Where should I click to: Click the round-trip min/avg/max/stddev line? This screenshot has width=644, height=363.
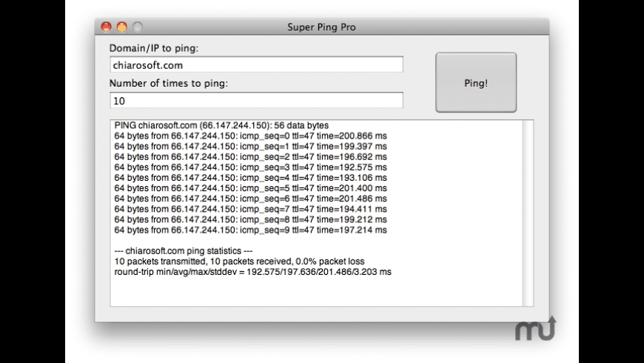click(x=252, y=272)
